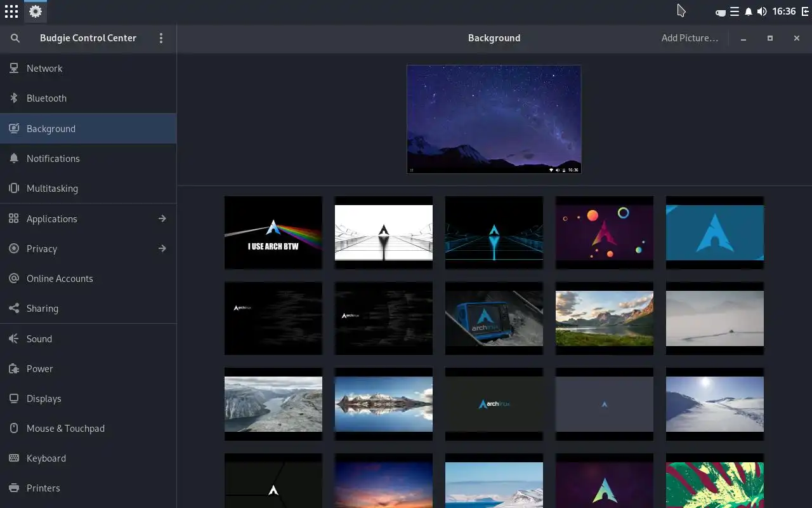Open the Displays settings panel
The height and width of the screenshot is (508, 812).
[x=88, y=398]
